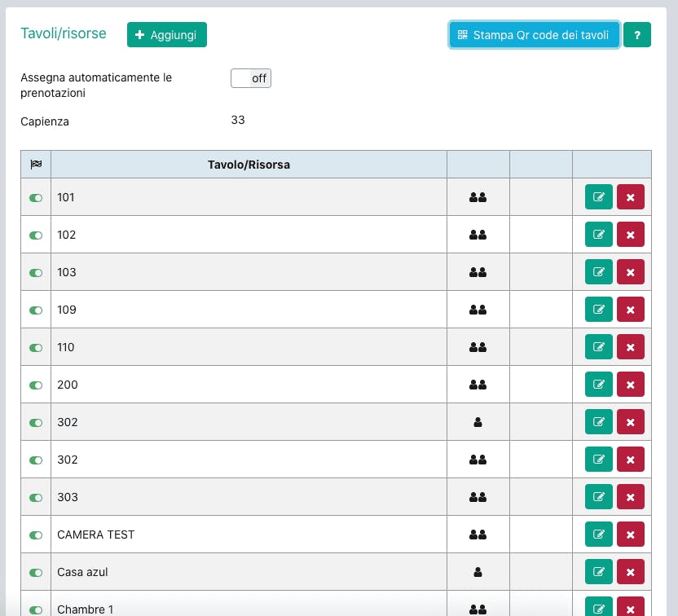Toggle table 303 switch
Viewport: 678px width, 616px height.
[36, 498]
